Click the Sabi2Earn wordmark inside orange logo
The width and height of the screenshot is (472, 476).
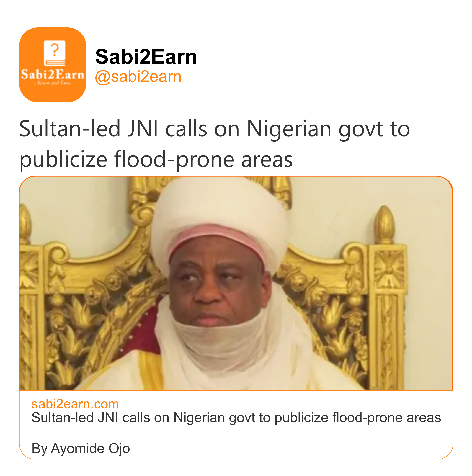(53, 74)
